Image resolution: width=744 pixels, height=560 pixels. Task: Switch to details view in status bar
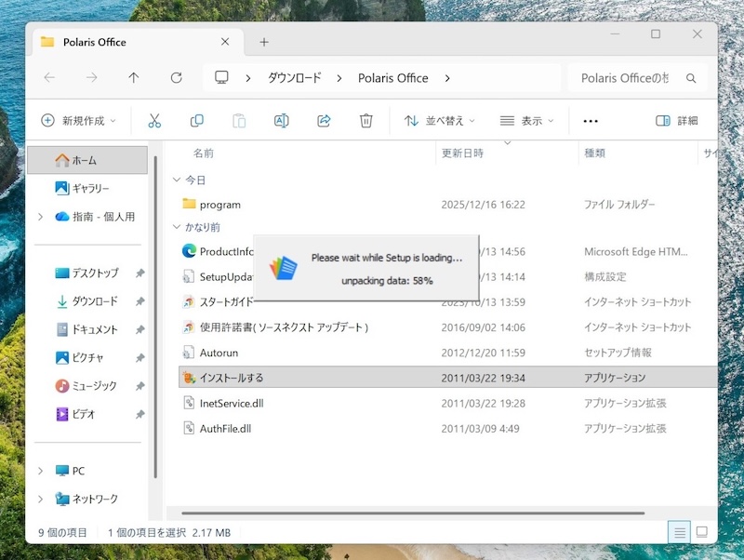point(680,532)
